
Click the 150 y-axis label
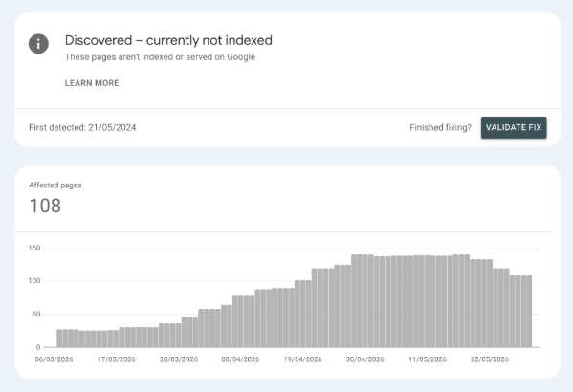point(34,248)
